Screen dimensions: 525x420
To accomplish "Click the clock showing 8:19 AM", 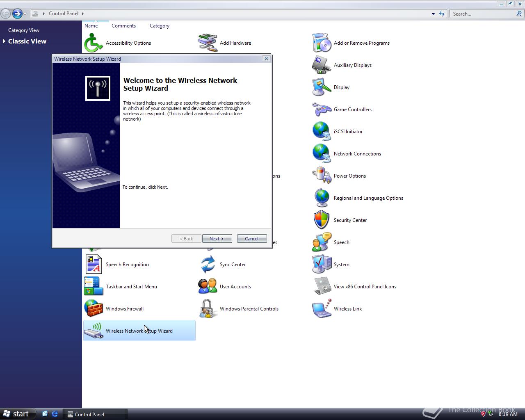I will (x=508, y=414).
